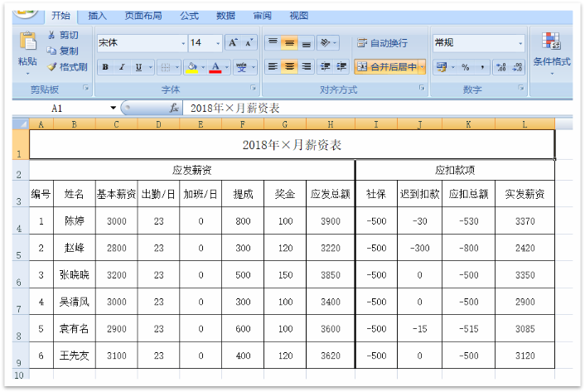The width and height of the screenshot is (585, 392).
Task: Open the 页面布局 (Page Layout) tab
Action: [143, 16]
